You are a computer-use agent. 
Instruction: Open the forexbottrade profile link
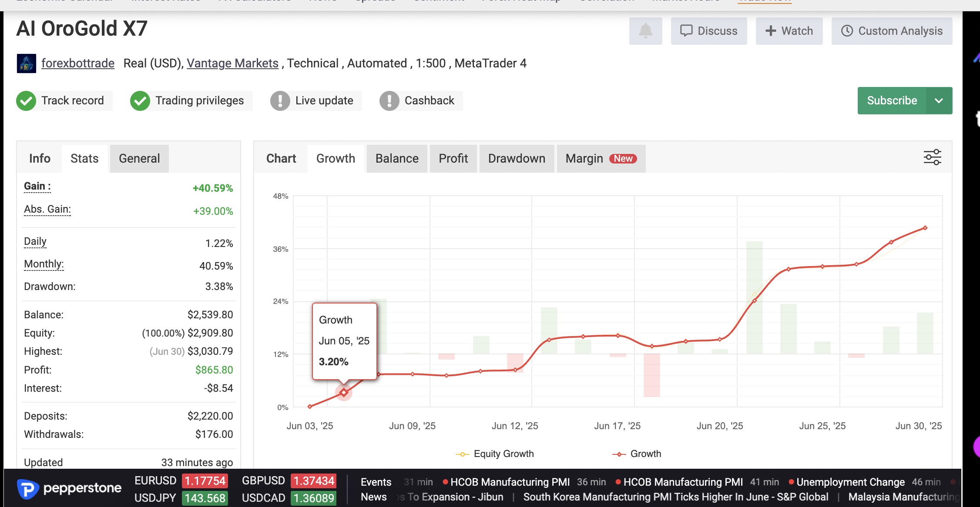pos(78,63)
